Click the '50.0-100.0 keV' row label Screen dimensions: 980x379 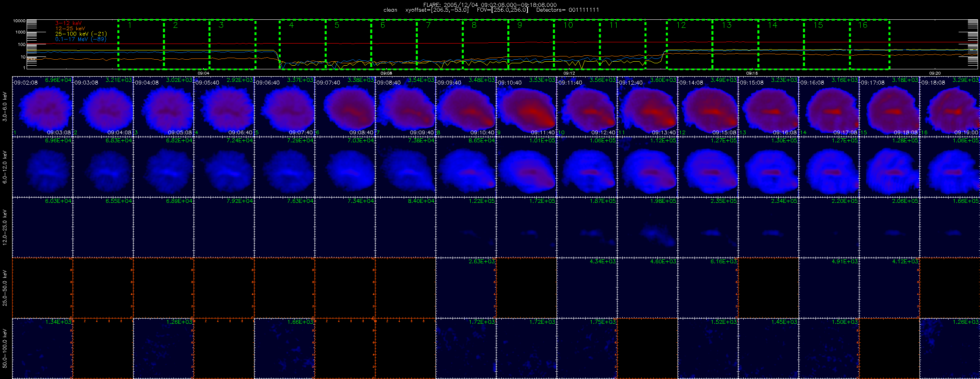5,349
